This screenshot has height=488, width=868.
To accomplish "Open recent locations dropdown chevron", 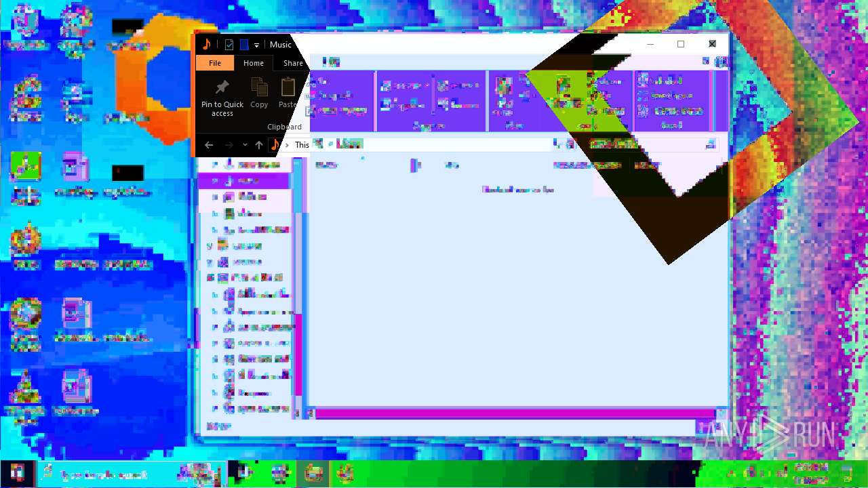I will [x=245, y=145].
